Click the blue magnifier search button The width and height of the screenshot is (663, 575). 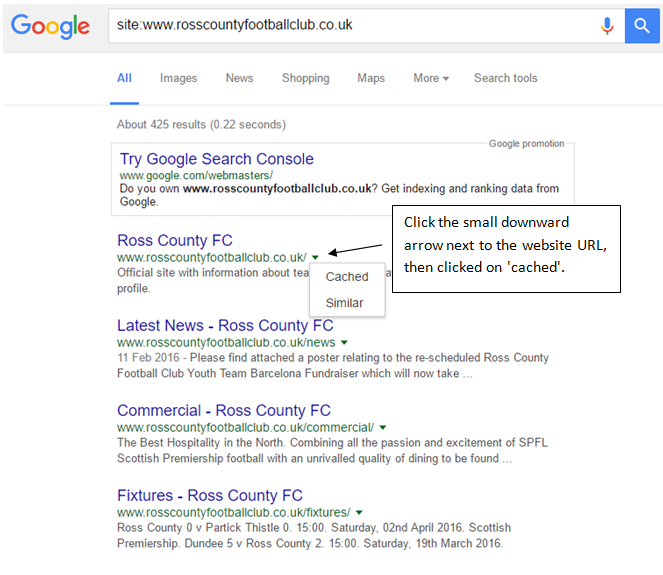coord(642,26)
